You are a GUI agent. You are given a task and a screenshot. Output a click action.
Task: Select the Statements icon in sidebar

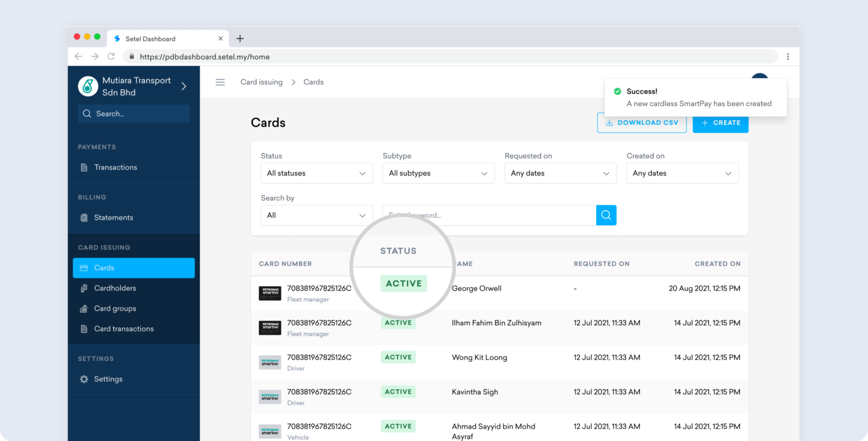[x=85, y=217]
